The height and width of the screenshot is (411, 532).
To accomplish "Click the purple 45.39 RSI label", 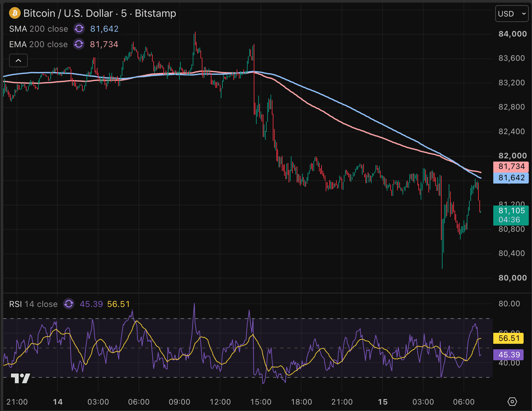I will click(508, 355).
